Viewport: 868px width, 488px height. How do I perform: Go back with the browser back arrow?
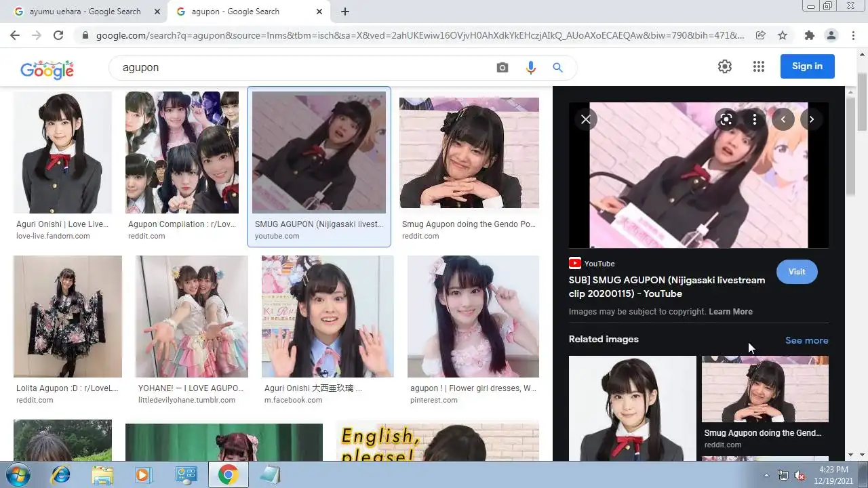click(15, 35)
